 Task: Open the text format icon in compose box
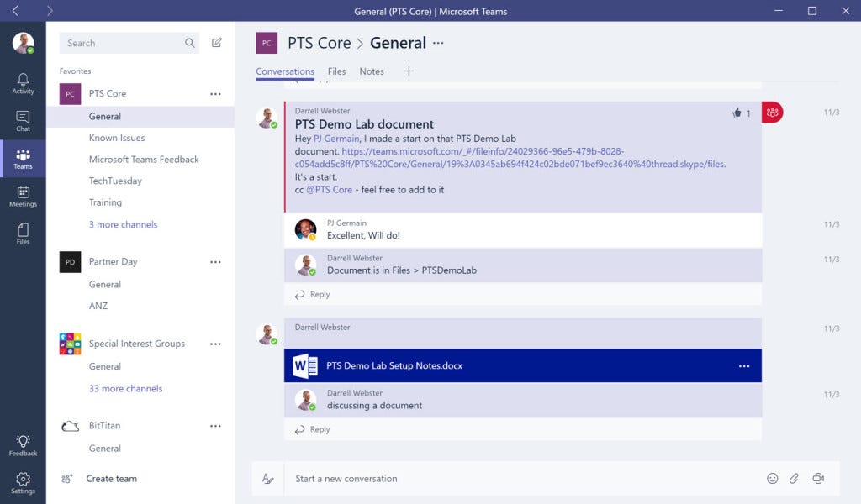point(268,479)
